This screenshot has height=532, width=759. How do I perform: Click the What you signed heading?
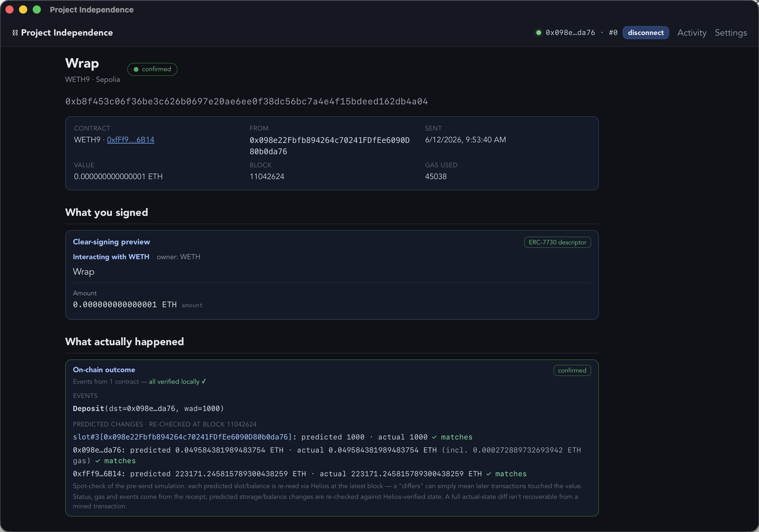[106, 213]
